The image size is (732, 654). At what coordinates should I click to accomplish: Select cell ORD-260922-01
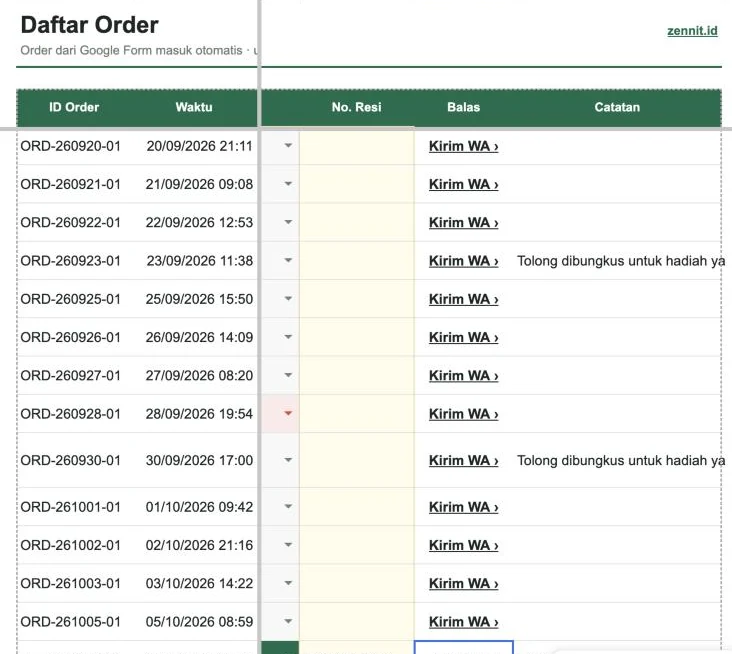pyautogui.click(x=70, y=223)
